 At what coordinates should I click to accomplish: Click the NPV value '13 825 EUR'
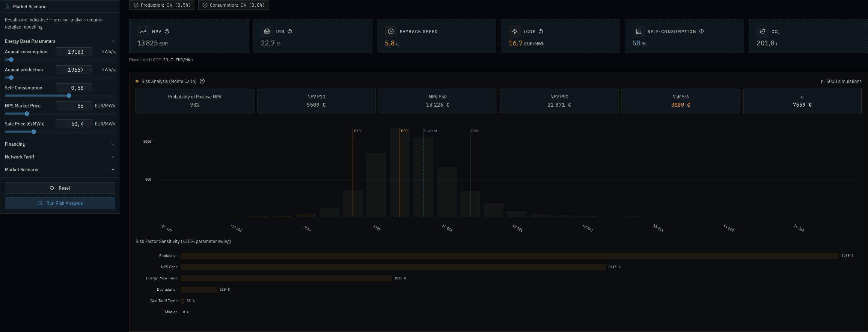click(x=152, y=43)
